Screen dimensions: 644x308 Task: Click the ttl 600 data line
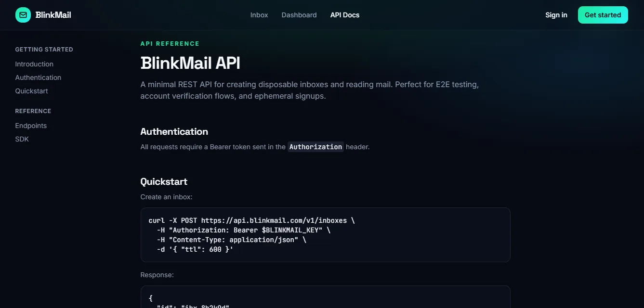pyautogui.click(x=195, y=249)
